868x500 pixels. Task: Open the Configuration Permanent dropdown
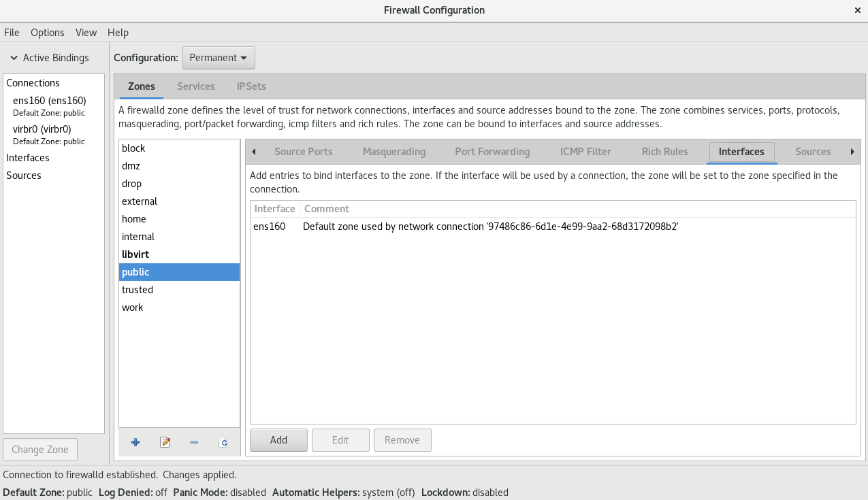219,58
